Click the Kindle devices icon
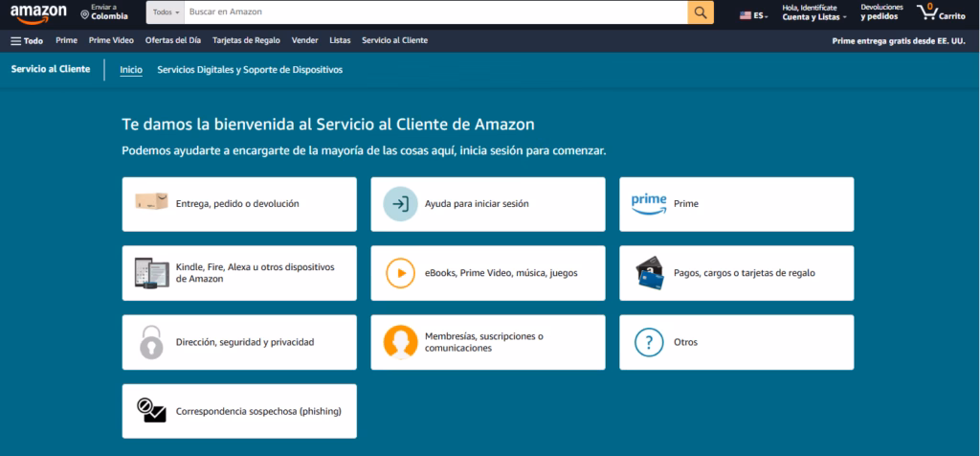The image size is (980, 456). click(152, 273)
